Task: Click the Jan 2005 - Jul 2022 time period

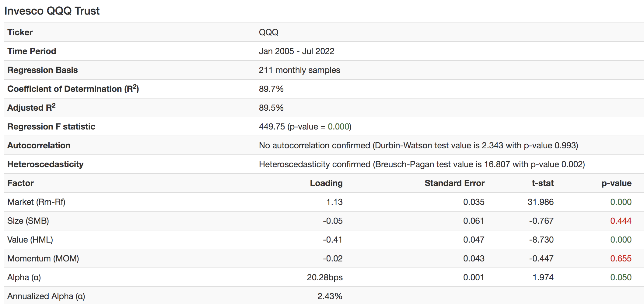Action: coord(296,51)
